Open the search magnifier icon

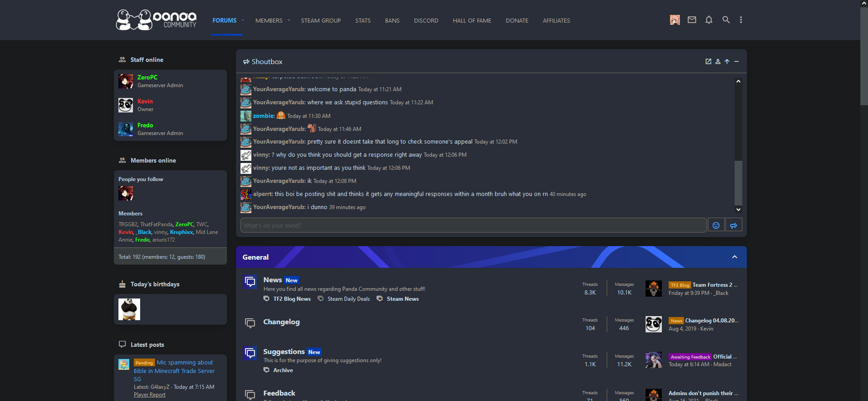[x=726, y=20]
